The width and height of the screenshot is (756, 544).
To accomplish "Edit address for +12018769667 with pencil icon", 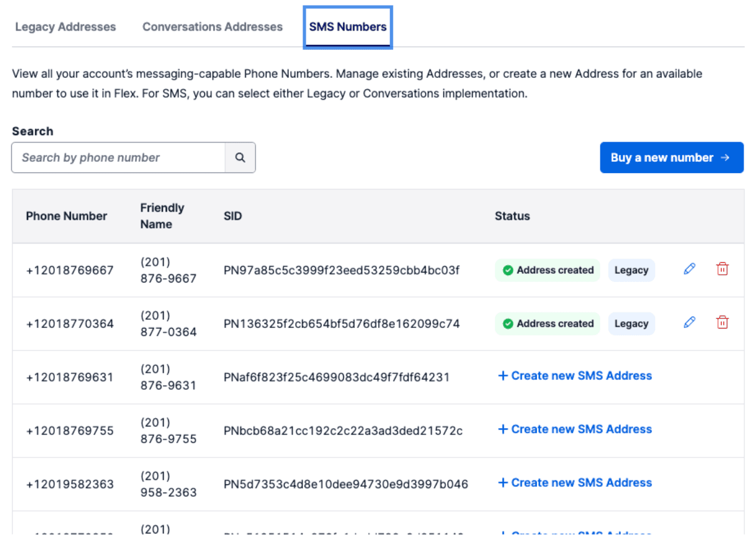I will click(x=689, y=270).
